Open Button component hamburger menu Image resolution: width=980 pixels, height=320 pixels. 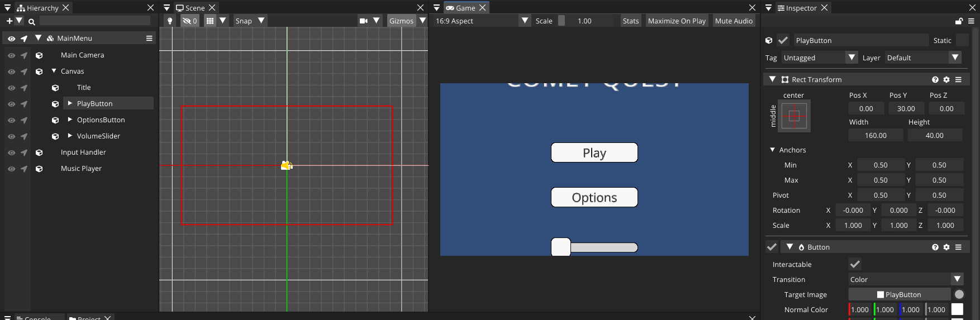coord(958,247)
